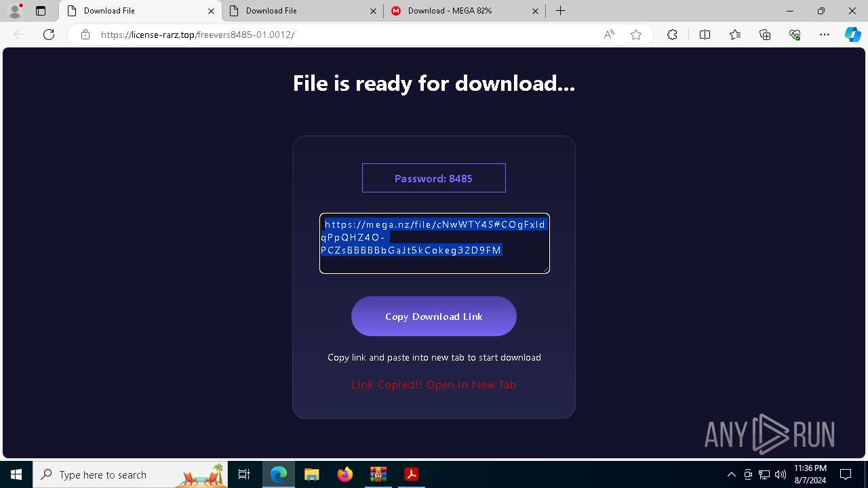This screenshot has width=868, height=488.
Task: Open the Edge profile icon
Action: (x=15, y=11)
